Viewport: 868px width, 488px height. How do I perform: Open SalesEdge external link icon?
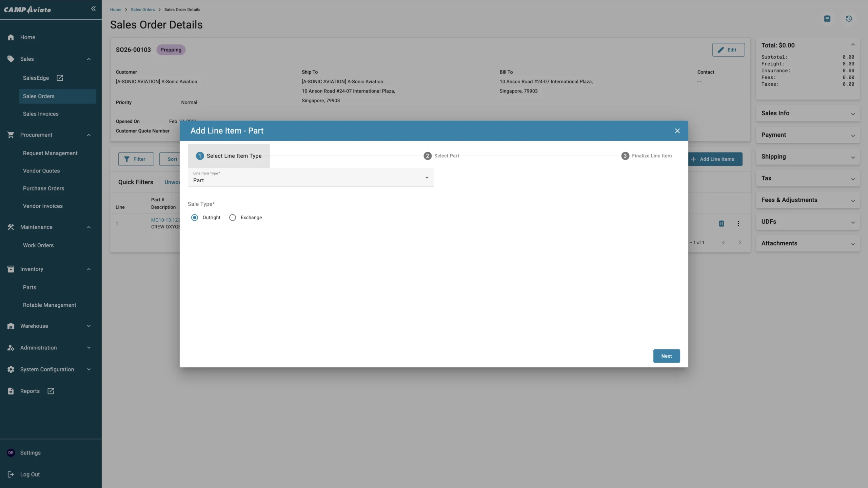(60, 78)
